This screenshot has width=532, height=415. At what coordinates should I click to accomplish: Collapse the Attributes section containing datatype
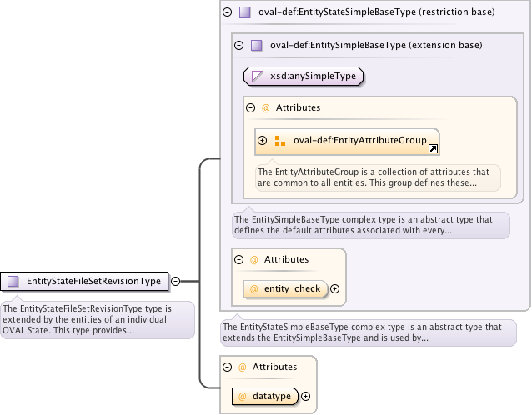point(227,367)
